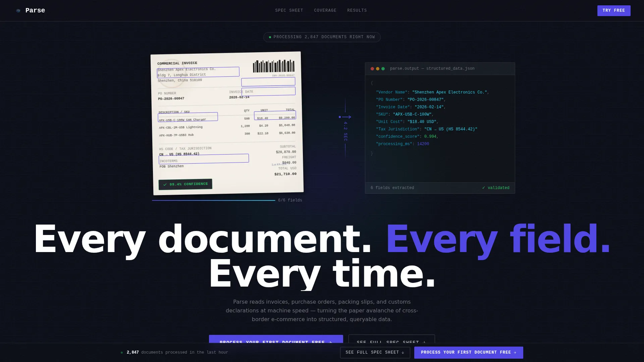Image resolution: width=644 pixels, height=362 pixels.
Task: Click the "4.2 SEC" timing label
Action: coord(345,131)
